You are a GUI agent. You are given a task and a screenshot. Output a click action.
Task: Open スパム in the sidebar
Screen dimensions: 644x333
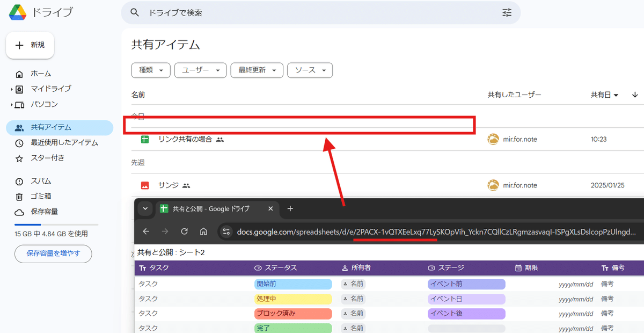click(x=41, y=181)
